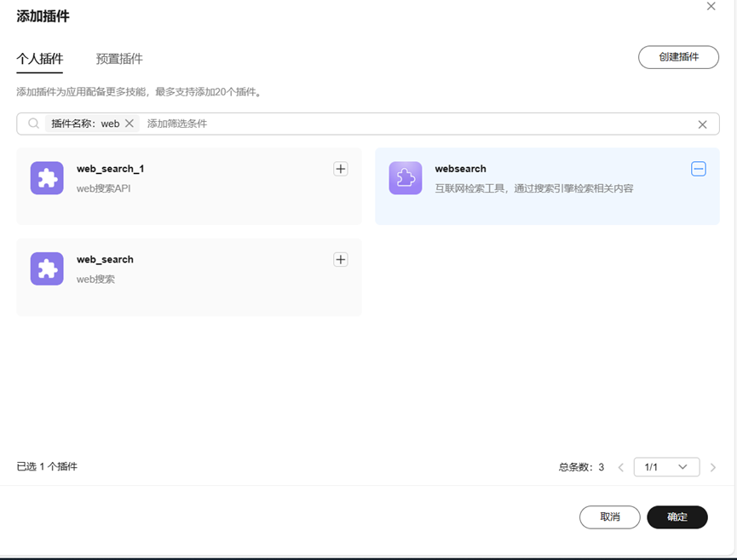Clear all filters with the search bar X

click(702, 124)
